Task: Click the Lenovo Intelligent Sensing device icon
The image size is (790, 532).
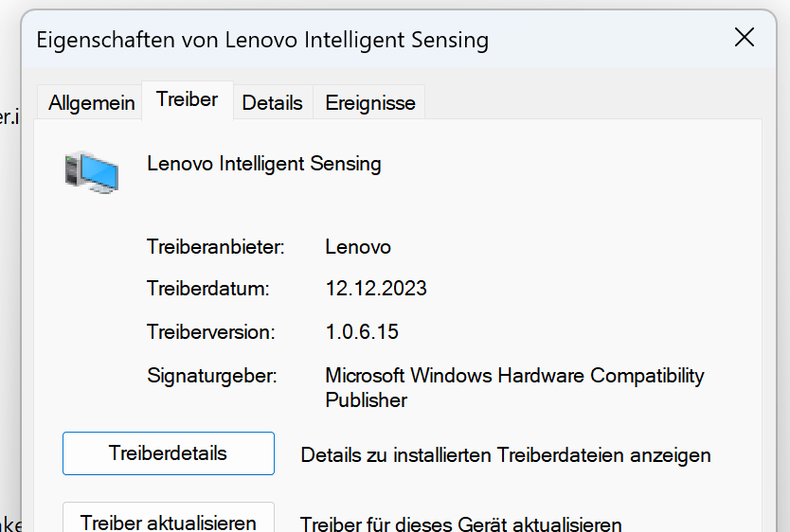Action: 91,171
